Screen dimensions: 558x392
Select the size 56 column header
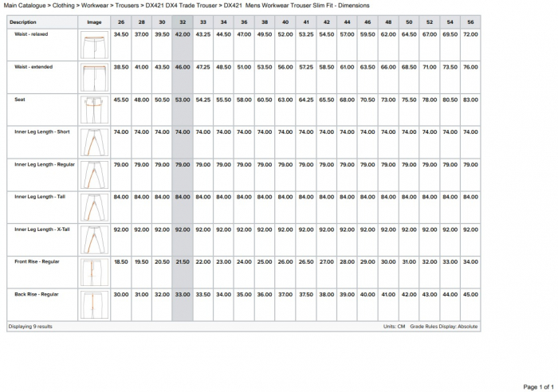tap(470, 22)
